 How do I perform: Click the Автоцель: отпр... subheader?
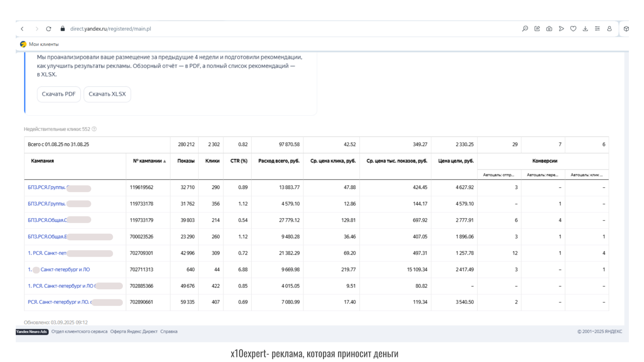click(498, 175)
